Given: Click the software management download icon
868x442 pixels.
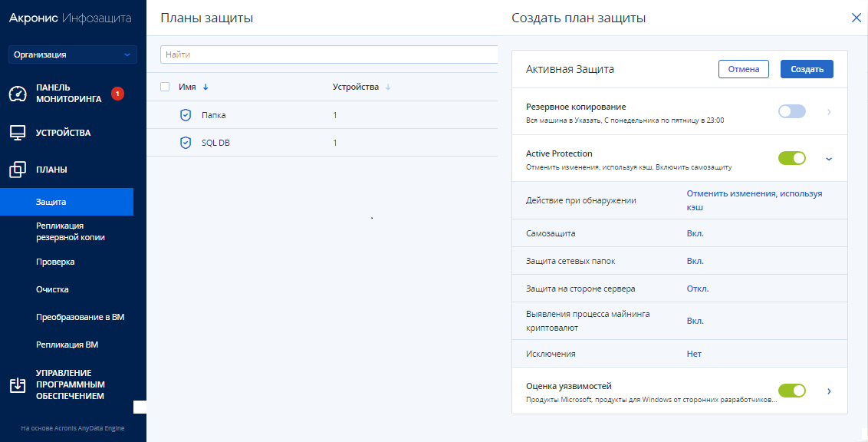Looking at the screenshot, I should 18,384.
